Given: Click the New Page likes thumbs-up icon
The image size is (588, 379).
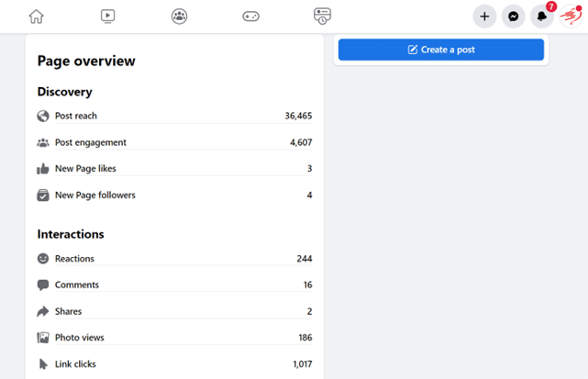Looking at the screenshot, I should [43, 169].
